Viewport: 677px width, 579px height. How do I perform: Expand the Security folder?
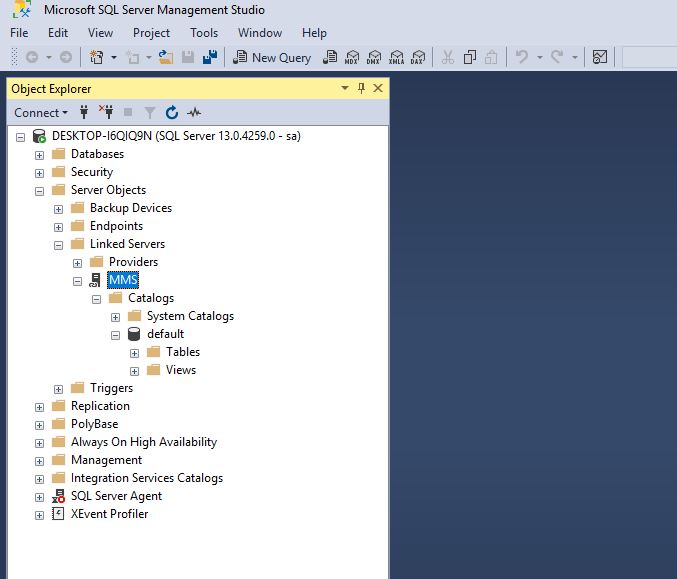[39, 173]
